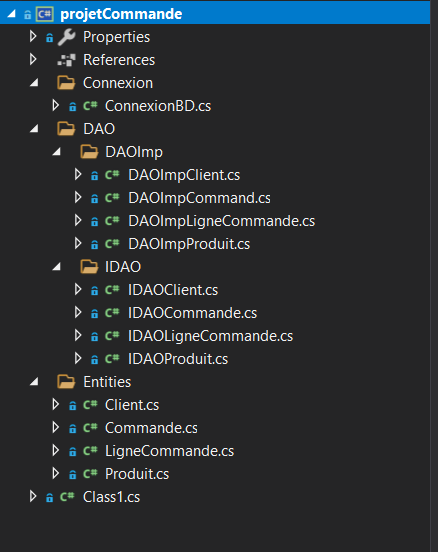Expand the DAOImpClient.cs arrow
Screen dimensions: 438x552
click(x=78, y=174)
